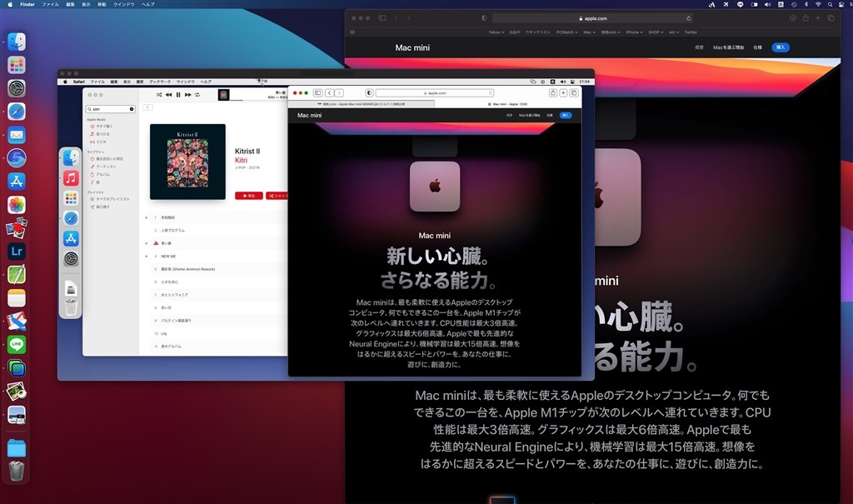The width and height of the screenshot is (853, 504).
Task: Click the 再生 button on Kitrist II album
Action: [x=249, y=196]
